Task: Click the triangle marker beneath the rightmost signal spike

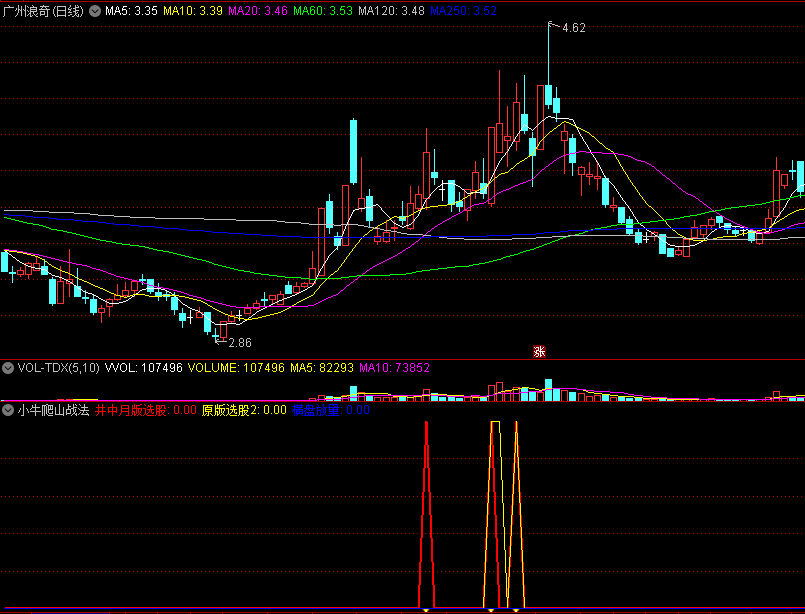Action: point(516,610)
